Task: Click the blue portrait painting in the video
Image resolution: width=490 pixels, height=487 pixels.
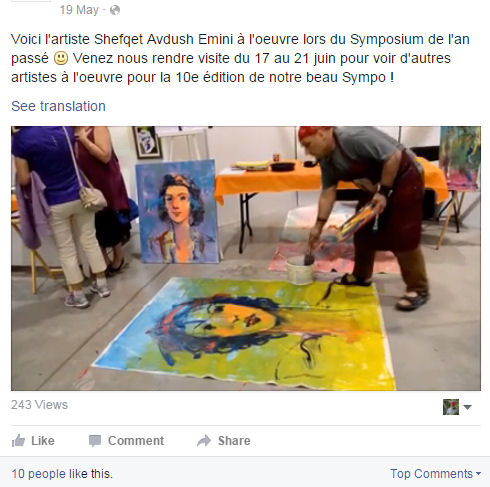Action: coord(178,211)
